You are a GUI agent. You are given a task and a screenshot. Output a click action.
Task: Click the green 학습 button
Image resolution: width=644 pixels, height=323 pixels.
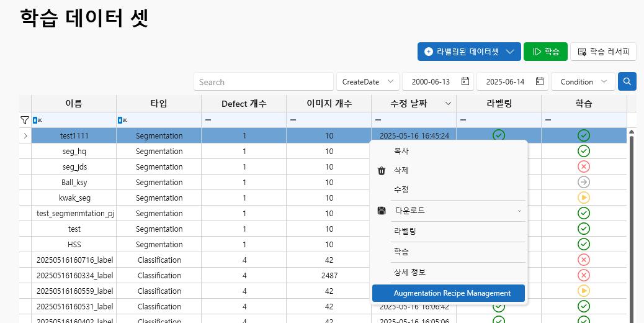pos(545,52)
